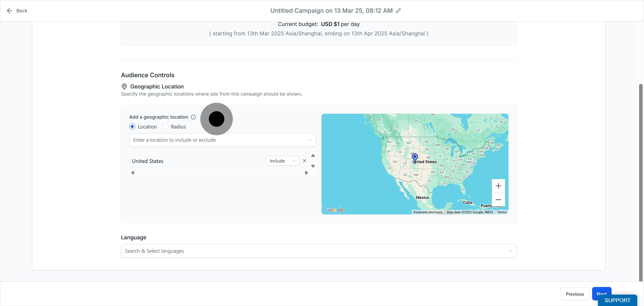Open the Include dropdown for United States
This screenshot has height=306, width=644.
click(x=282, y=161)
